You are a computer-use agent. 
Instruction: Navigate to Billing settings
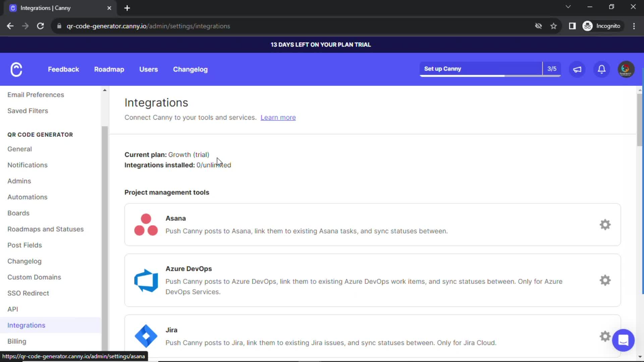click(17, 341)
